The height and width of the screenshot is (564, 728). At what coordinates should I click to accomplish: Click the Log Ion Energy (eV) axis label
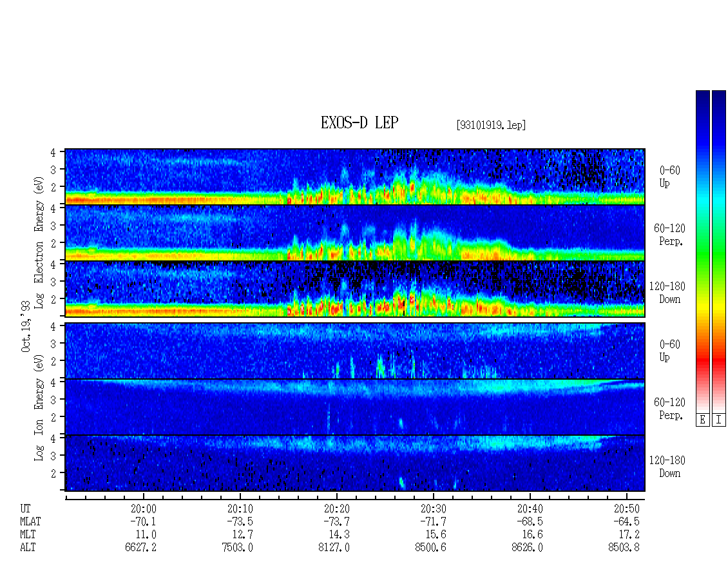click(39, 408)
